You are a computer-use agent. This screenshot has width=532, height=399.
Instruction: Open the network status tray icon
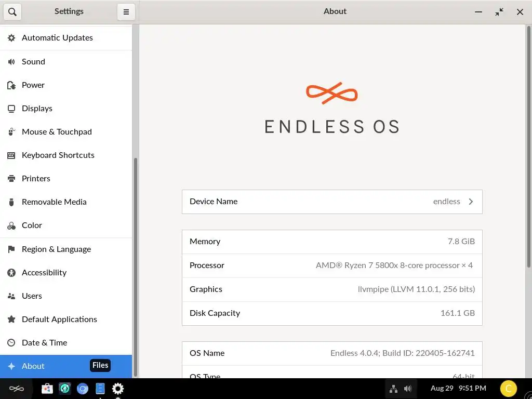pos(393,389)
